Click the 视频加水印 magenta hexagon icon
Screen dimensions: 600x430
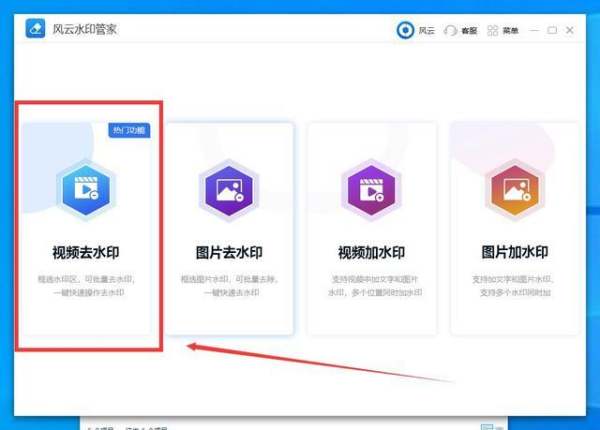pos(371,190)
